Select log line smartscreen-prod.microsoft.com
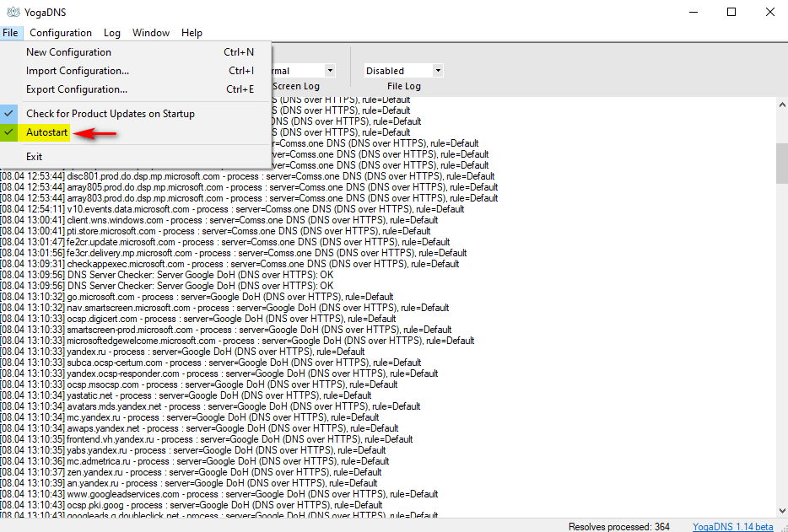The width and height of the screenshot is (788, 532). pyautogui.click(x=225, y=330)
